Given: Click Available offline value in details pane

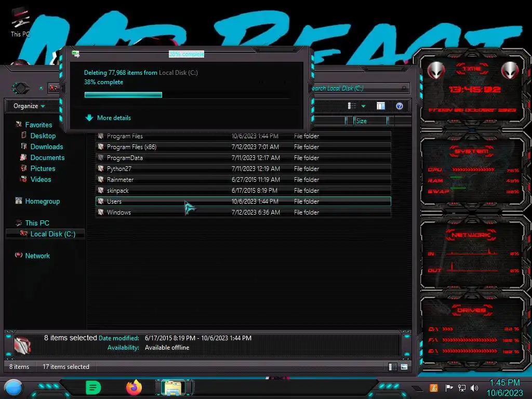Looking at the screenshot, I should point(167,348).
